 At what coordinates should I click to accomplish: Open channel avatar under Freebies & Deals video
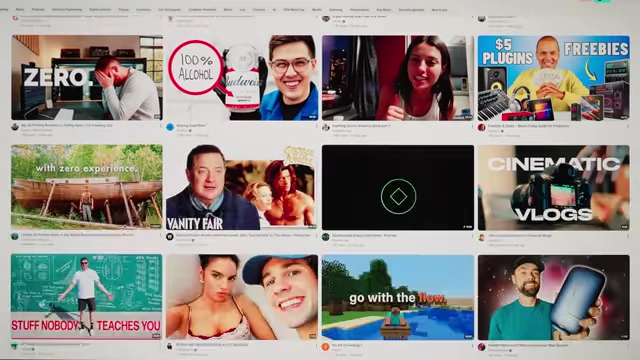coord(482,127)
